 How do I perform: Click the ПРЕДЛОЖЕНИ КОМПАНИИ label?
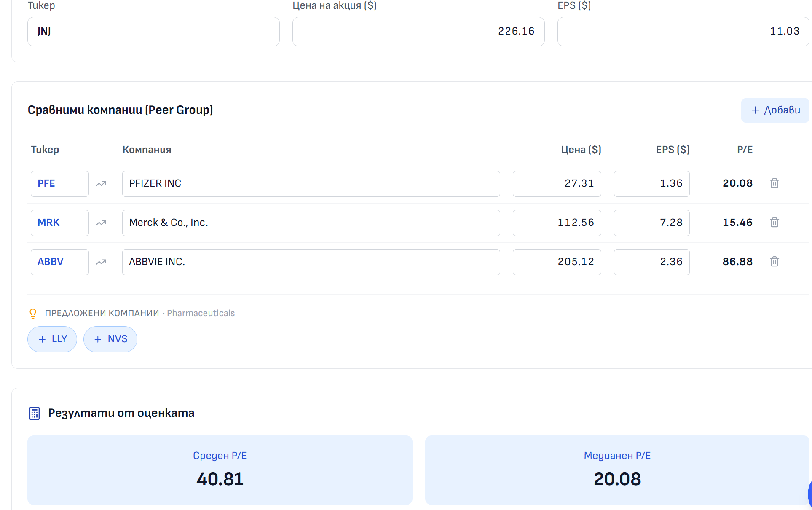pyautogui.click(x=102, y=313)
